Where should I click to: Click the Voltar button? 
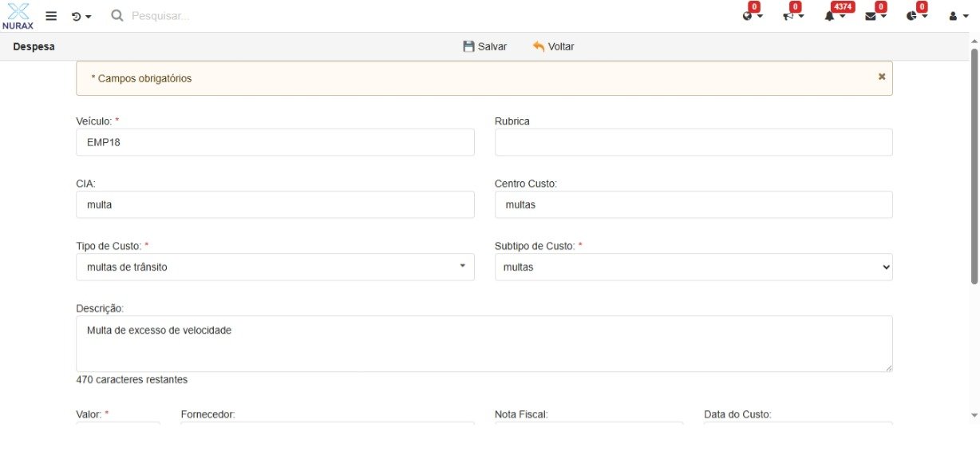(x=553, y=46)
